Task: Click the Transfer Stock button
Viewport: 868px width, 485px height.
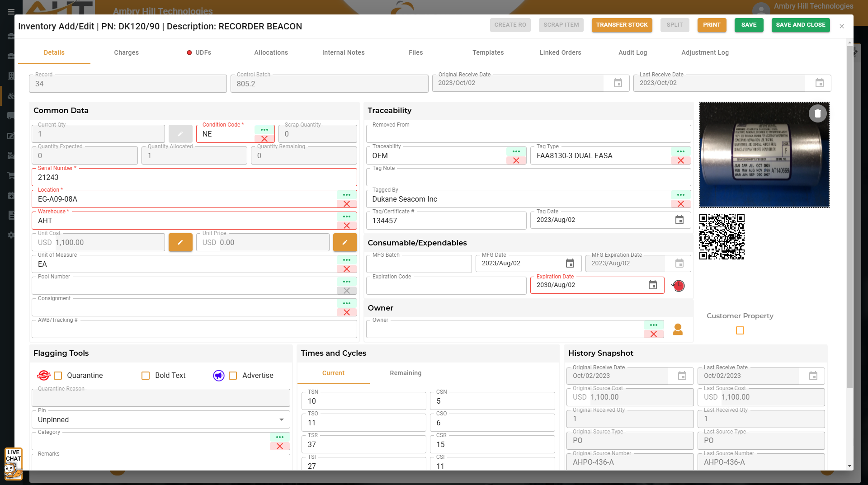Action: click(x=622, y=25)
